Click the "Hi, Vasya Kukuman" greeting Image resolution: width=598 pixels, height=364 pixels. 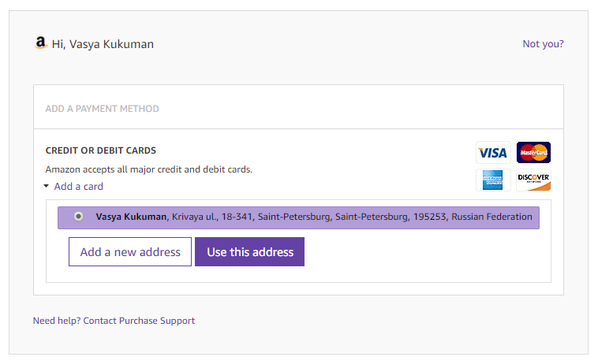click(103, 44)
